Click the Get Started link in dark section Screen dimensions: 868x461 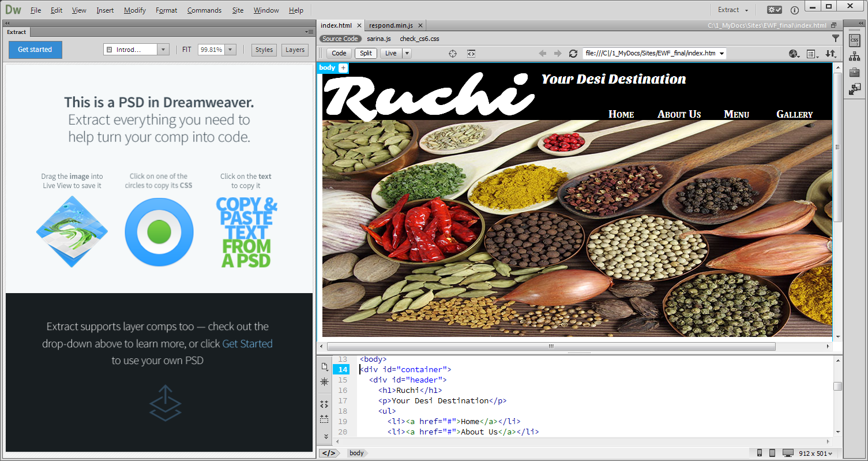click(247, 344)
